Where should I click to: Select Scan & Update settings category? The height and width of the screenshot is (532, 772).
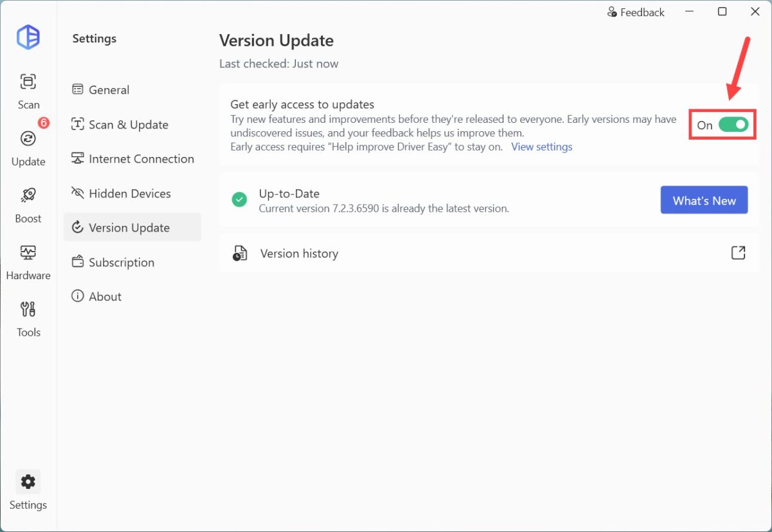point(133,125)
